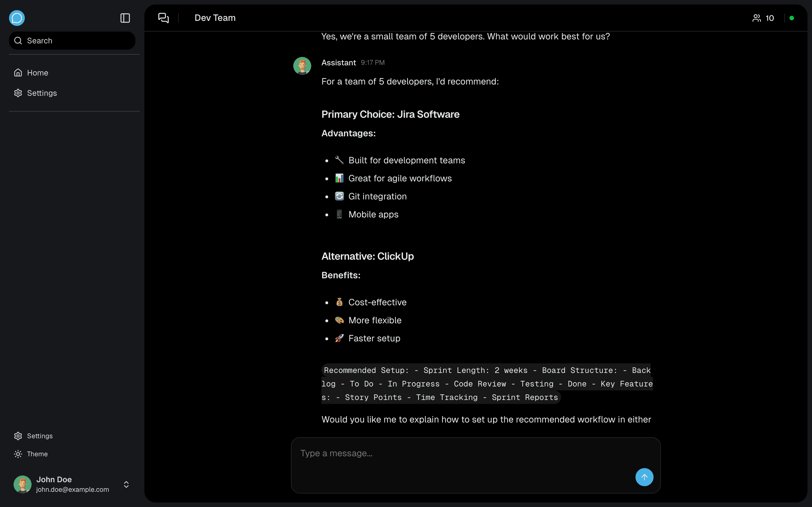Click the members icon showing 10
812x507 pixels.
pos(756,18)
